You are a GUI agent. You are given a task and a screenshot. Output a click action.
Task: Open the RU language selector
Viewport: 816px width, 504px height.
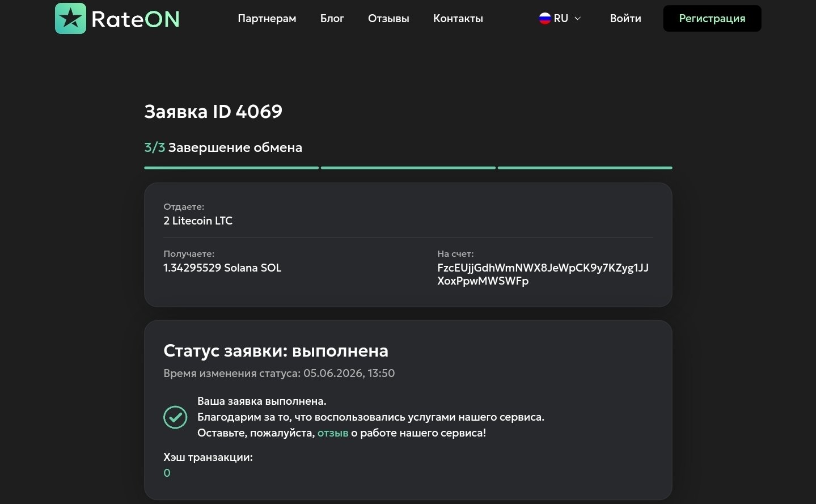560,18
